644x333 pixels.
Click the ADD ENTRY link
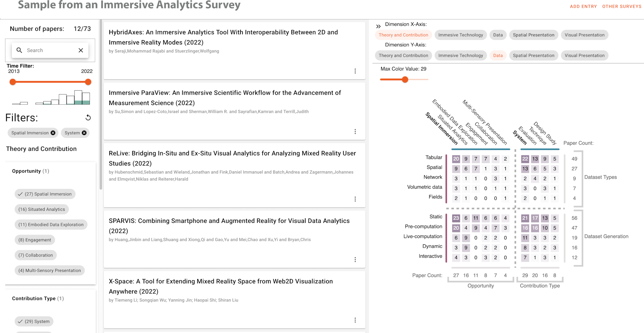[583, 6]
